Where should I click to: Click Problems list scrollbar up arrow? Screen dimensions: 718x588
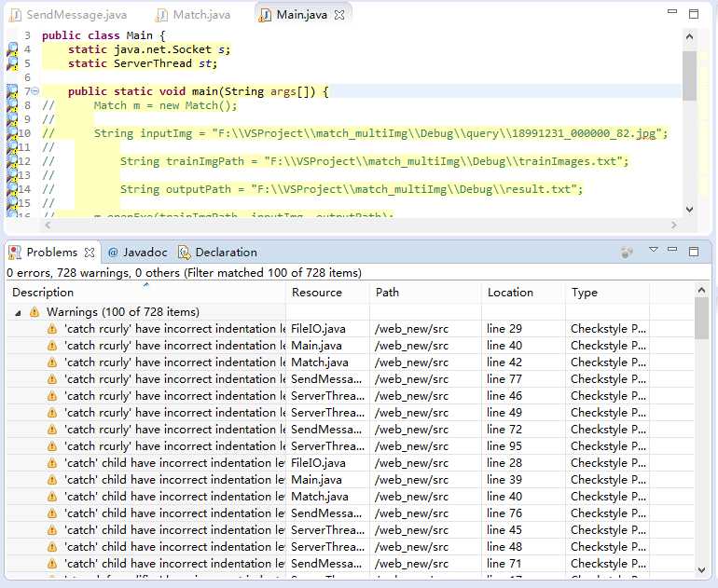(701, 290)
